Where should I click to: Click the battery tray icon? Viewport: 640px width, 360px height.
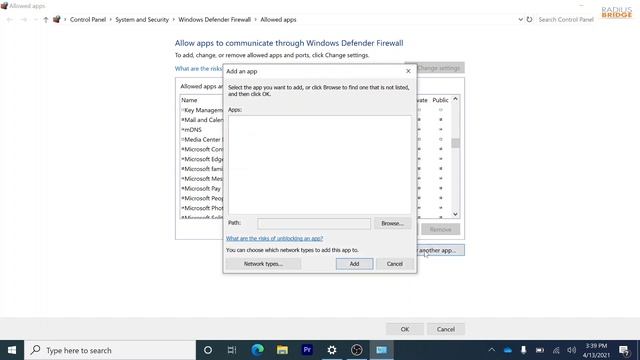click(540, 350)
